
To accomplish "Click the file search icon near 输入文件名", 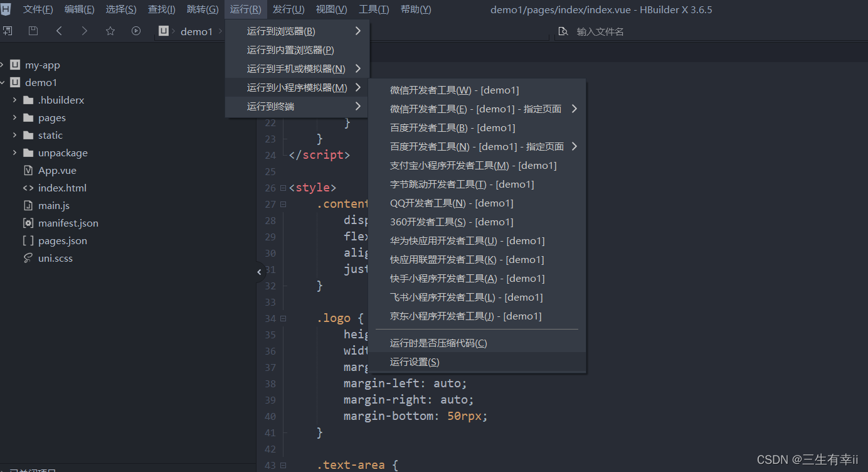I will pyautogui.click(x=563, y=30).
